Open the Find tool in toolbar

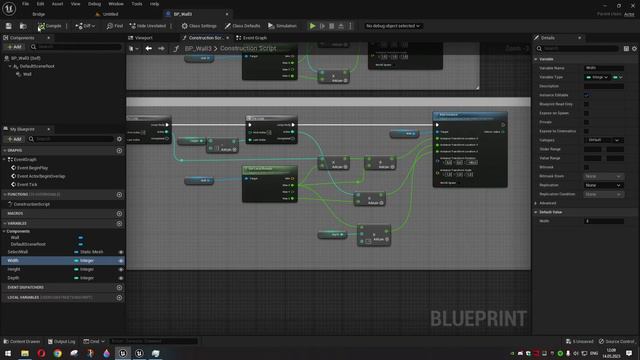(115, 26)
